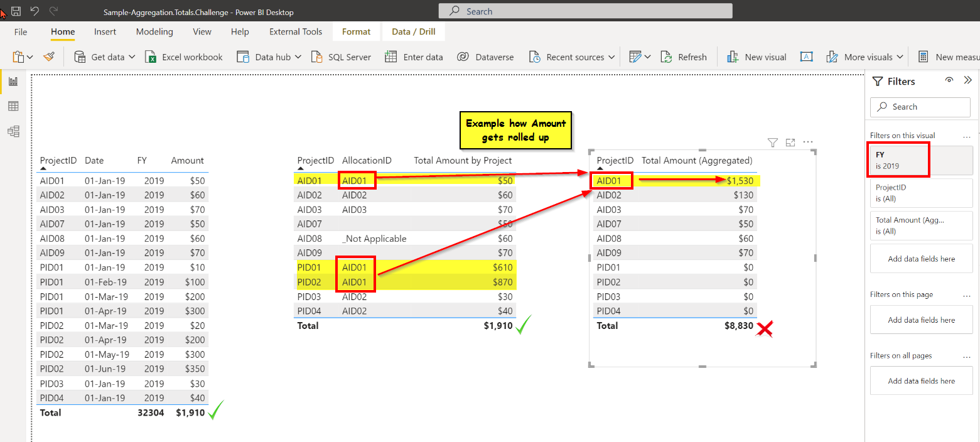Select the Example how Amount text box
The width and height of the screenshot is (980, 442).
pyautogui.click(x=516, y=131)
